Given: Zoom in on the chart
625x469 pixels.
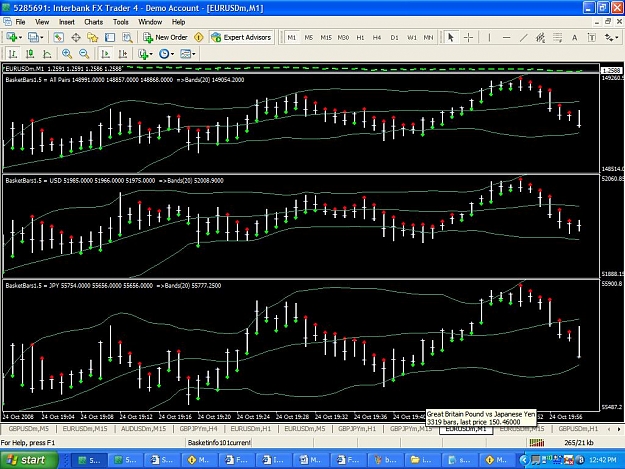Looking at the screenshot, I should 67,54.
